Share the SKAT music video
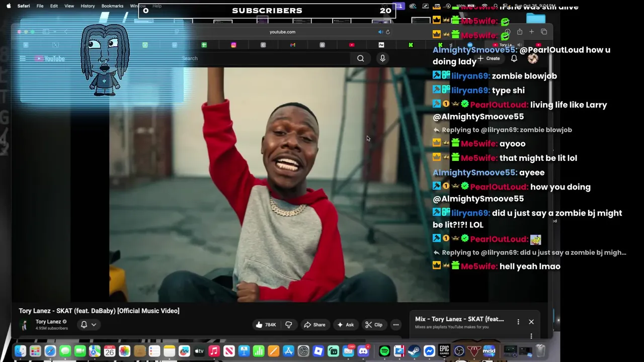This screenshot has width=644, height=362. click(x=314, y=325)
